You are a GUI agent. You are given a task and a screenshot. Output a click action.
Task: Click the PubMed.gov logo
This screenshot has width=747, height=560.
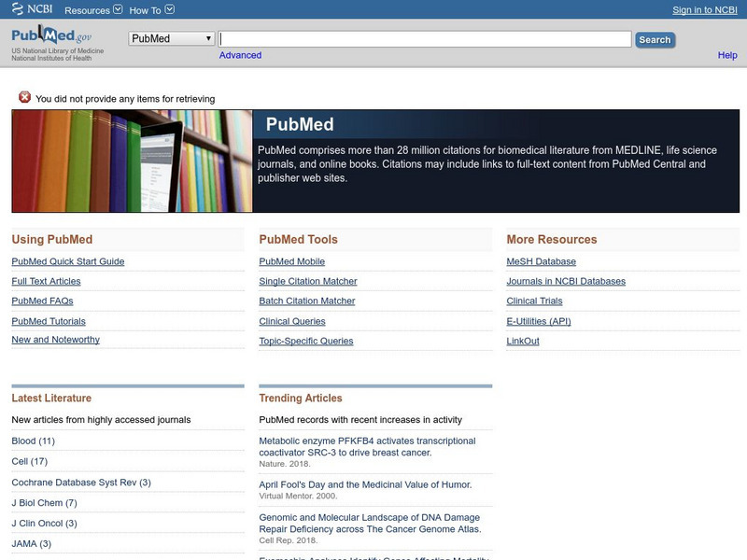pos(51,35)
